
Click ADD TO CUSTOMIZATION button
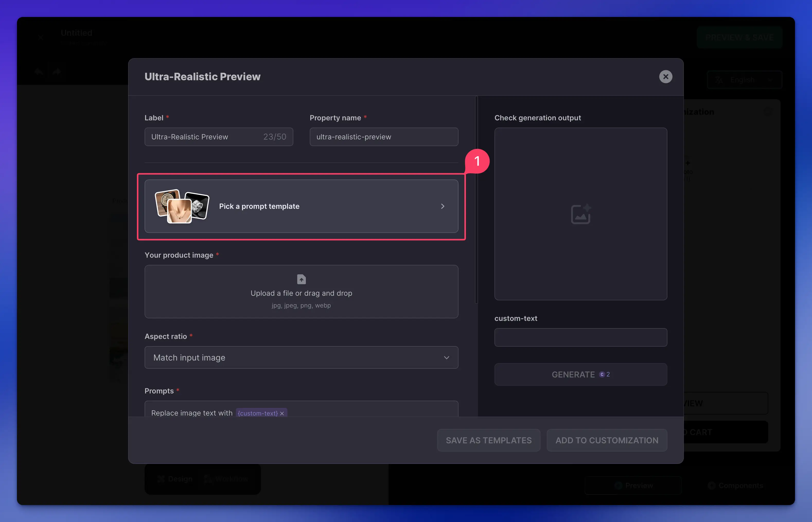tap(606, 440)
